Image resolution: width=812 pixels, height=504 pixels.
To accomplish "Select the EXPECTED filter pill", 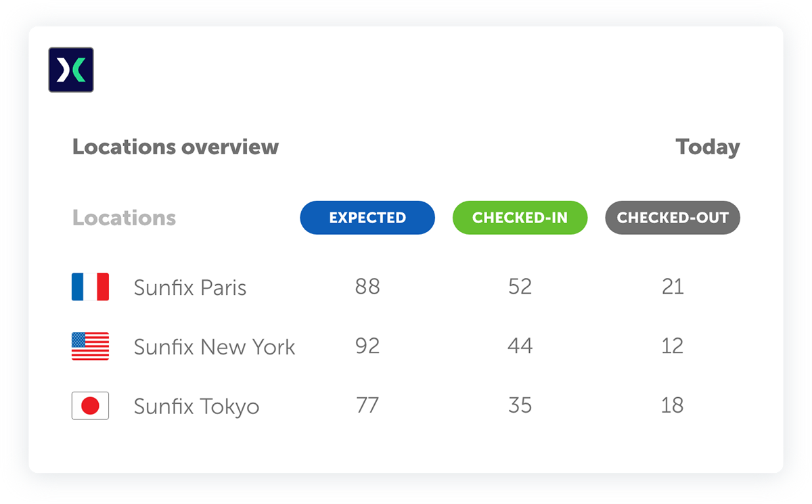I will 367,218.
